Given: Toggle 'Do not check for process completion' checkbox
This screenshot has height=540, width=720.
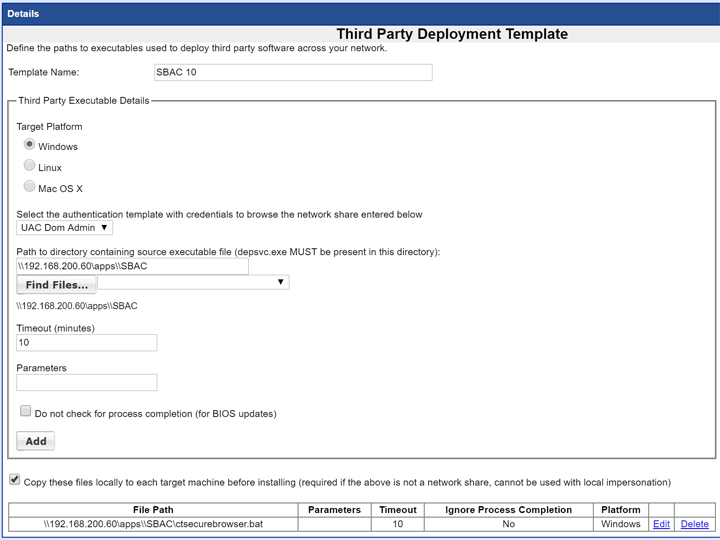Looking at the screenshot, I should point(26,411).
